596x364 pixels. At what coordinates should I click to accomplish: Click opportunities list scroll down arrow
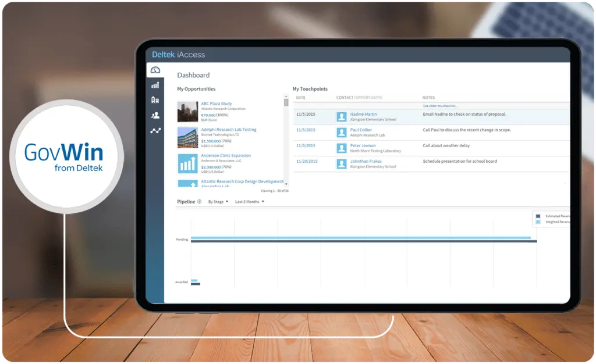tap(286, 184)
